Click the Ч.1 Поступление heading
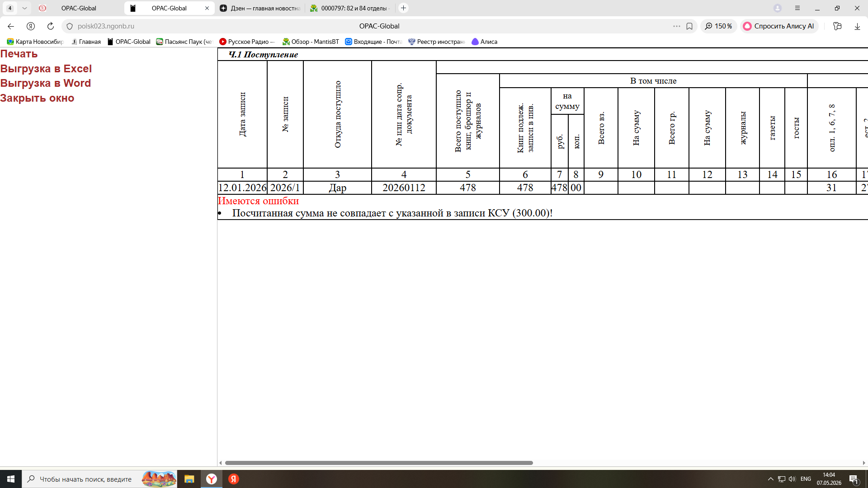Viewport: 868px width, 488px height. [x=264, y=55]
